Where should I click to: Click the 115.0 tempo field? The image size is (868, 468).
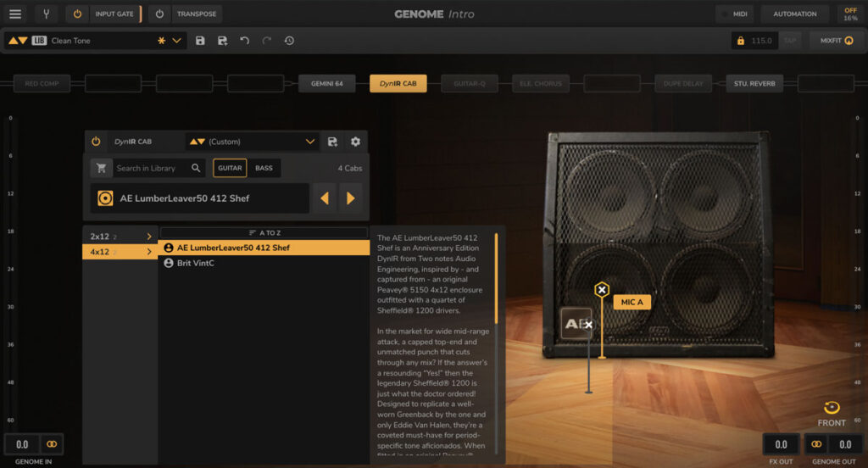[761, 41]
